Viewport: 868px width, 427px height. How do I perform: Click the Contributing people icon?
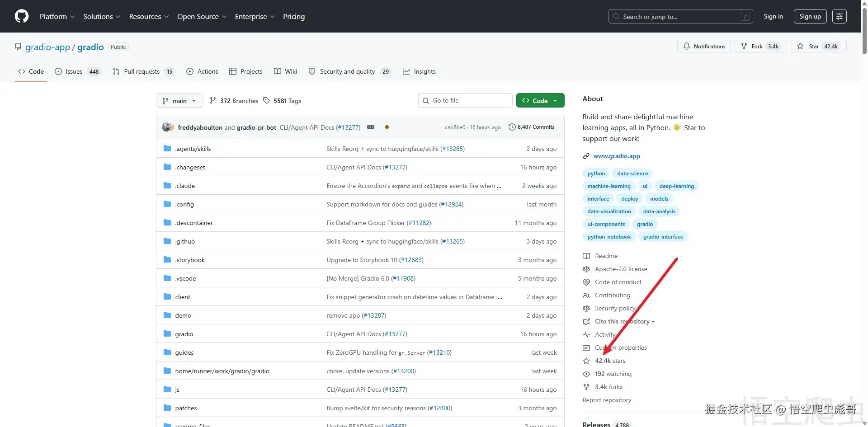tap(586, 295)
